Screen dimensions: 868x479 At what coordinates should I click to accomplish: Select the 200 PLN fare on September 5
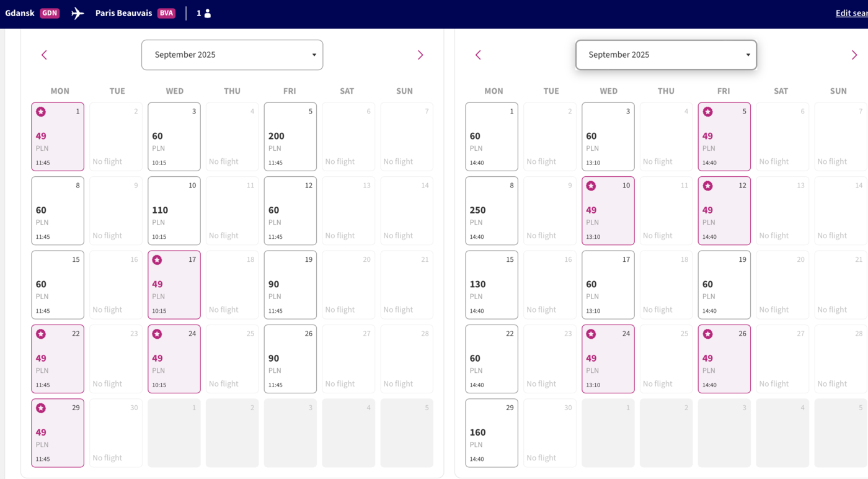click(x=290, y=137)
